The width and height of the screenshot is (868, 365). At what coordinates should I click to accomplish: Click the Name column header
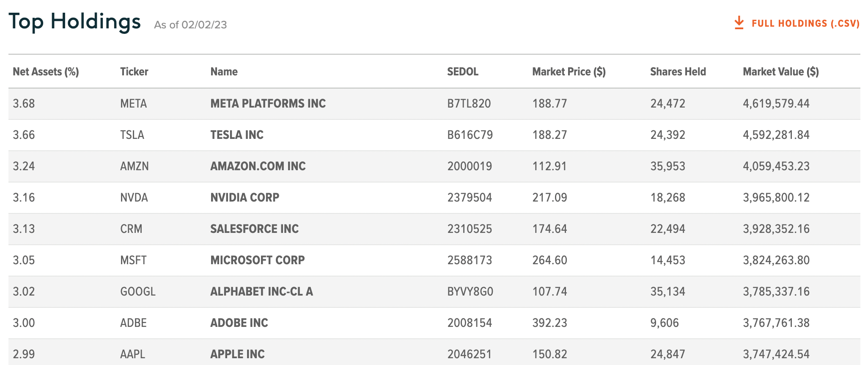point(224,72)
